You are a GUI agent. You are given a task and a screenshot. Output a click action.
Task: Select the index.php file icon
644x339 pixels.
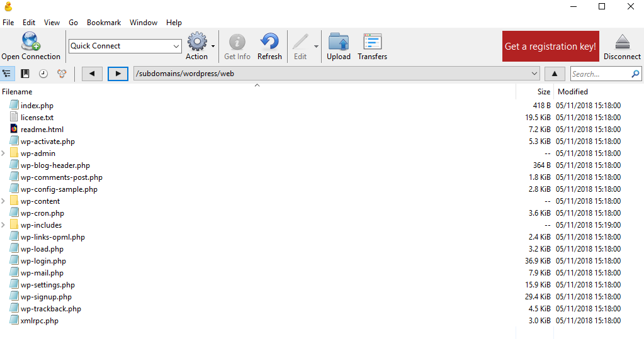(14, 105)
